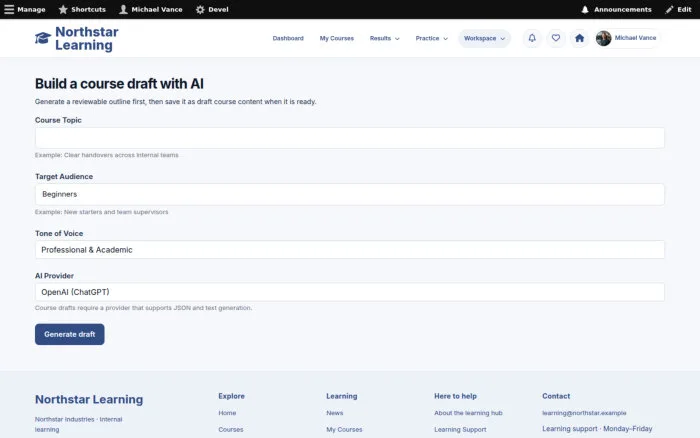The width and height of the screenshot is (700, 438).
Task: Click the 'Tone of Voice' label
Action: 59,234
